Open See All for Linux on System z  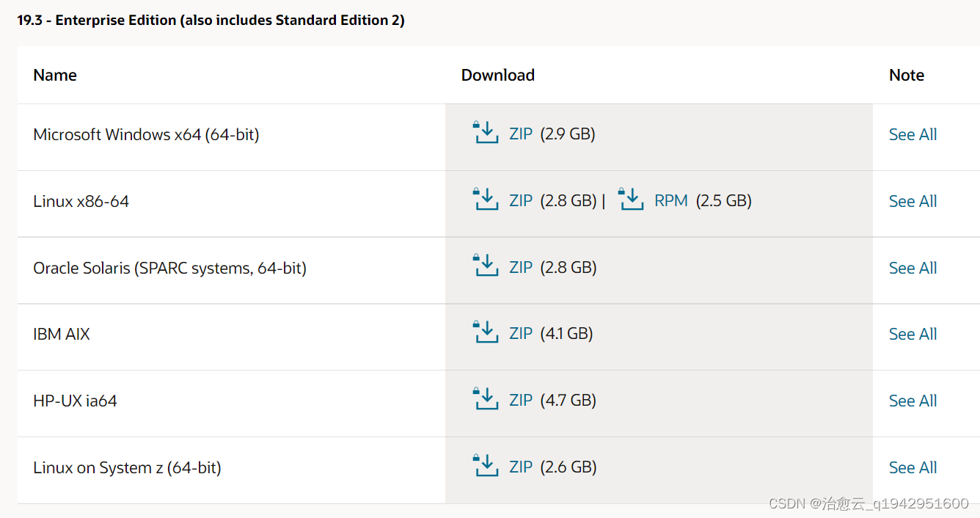913,467
